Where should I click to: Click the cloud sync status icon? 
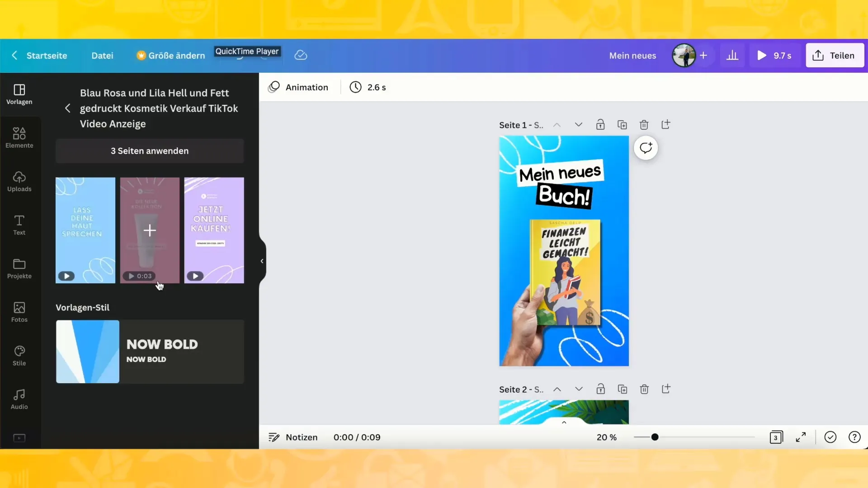coord(301,56)
